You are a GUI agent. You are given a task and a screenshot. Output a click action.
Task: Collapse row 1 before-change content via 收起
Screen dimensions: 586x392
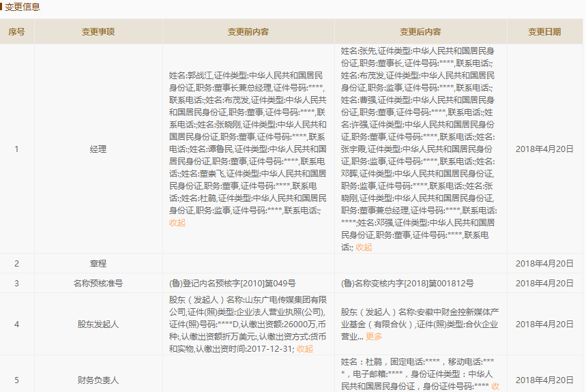[177, 222]
